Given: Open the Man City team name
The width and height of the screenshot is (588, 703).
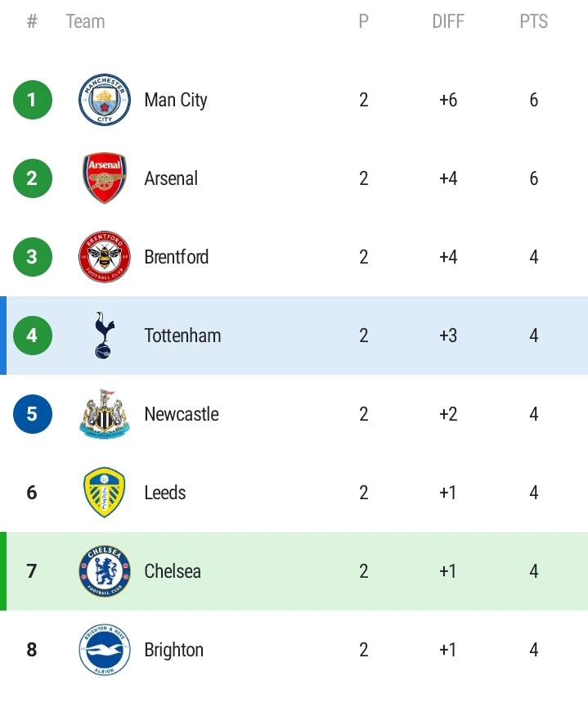Looking at the screenshot, I should [x=176, y=100].
